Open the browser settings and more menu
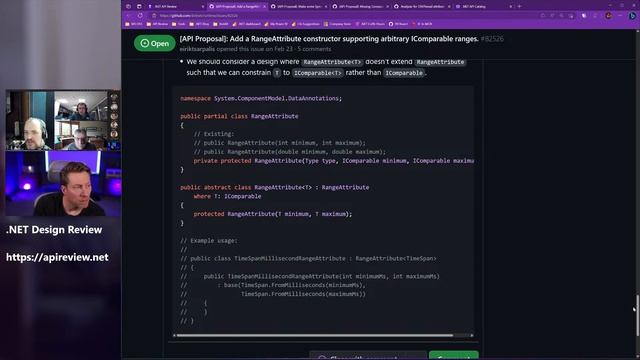 click(620, 16)
